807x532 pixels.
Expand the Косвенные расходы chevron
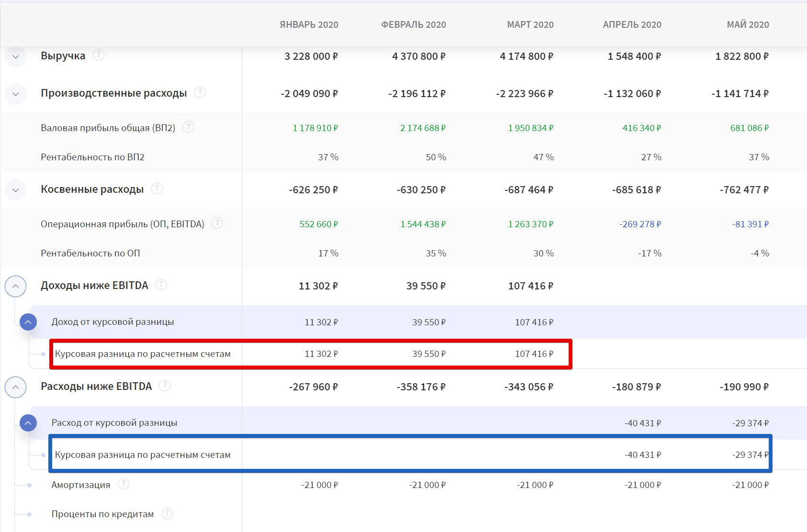tap(15, 190)
